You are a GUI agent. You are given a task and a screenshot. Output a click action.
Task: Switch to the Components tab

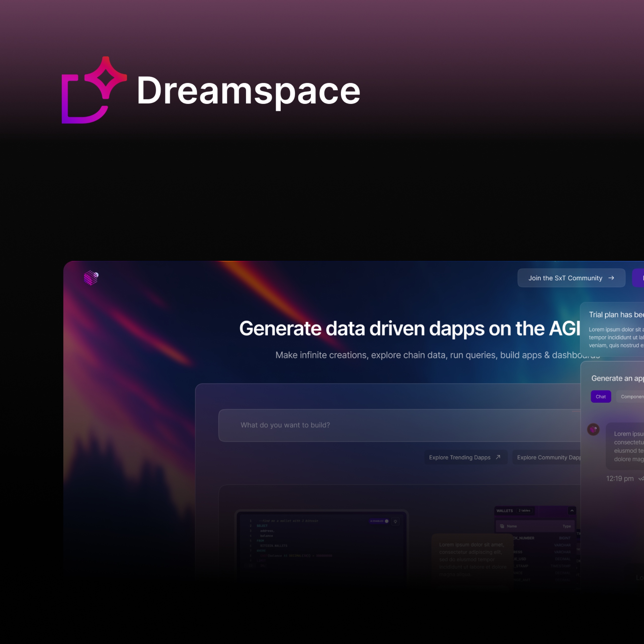point(632,397)
